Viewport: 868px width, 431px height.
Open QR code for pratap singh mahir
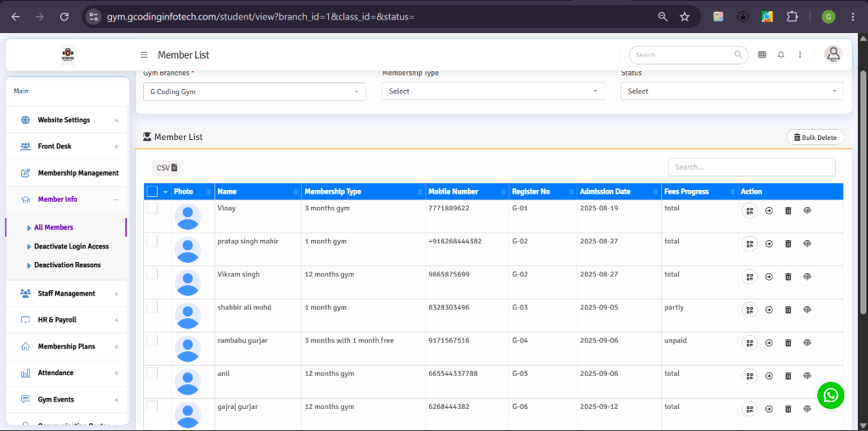point(749,243)
